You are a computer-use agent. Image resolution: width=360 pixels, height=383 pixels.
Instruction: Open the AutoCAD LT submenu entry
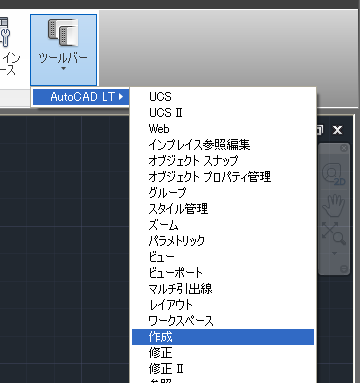(81, 97)
